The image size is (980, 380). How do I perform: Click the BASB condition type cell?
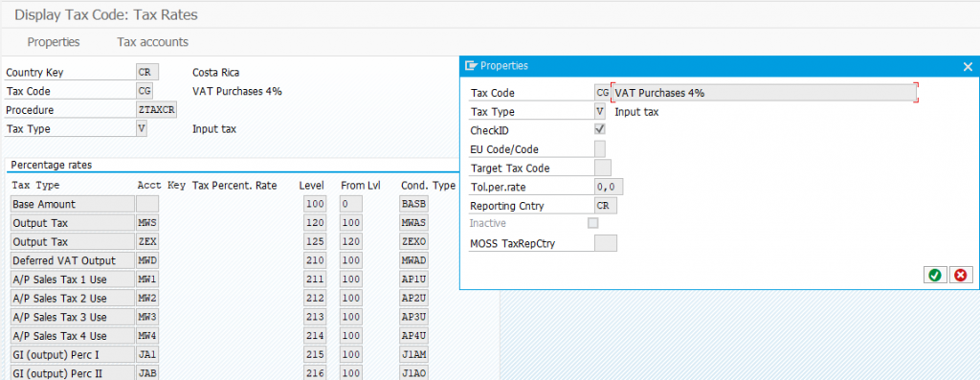(x=413, y=204)
